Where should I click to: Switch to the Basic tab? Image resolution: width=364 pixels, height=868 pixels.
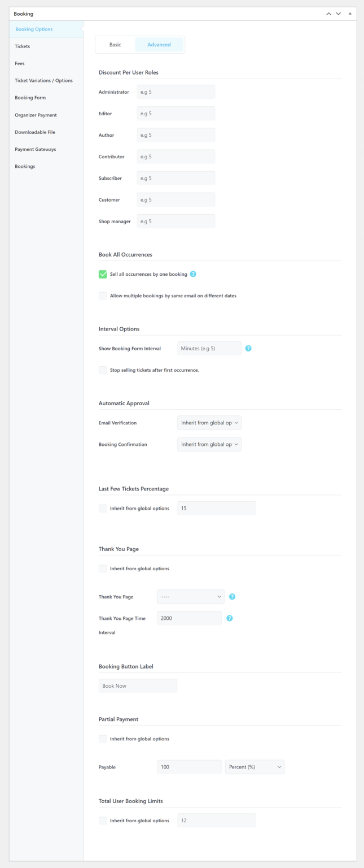[x=116, y=44]
